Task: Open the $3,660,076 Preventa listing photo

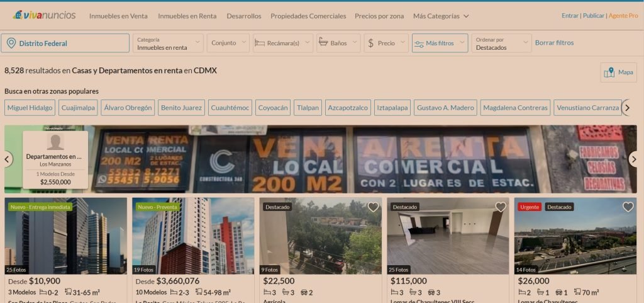Action: pyautogui.click(x=193, y=236)
